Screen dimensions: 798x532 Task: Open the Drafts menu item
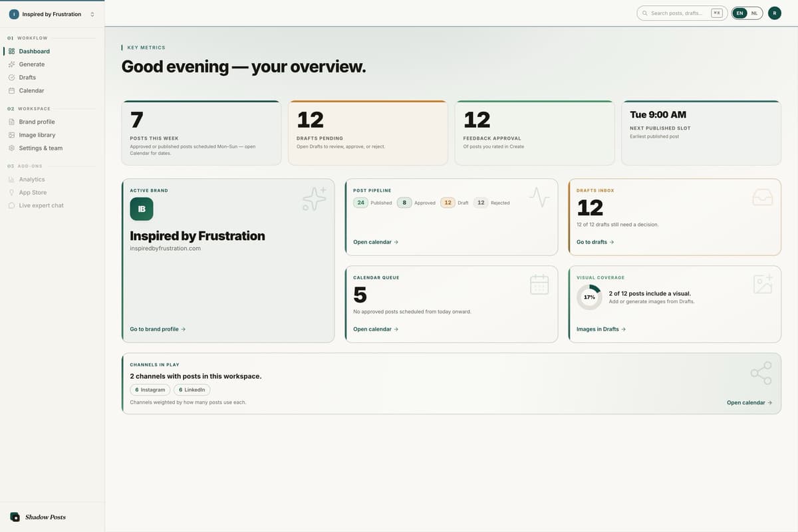tap(52, 77)
